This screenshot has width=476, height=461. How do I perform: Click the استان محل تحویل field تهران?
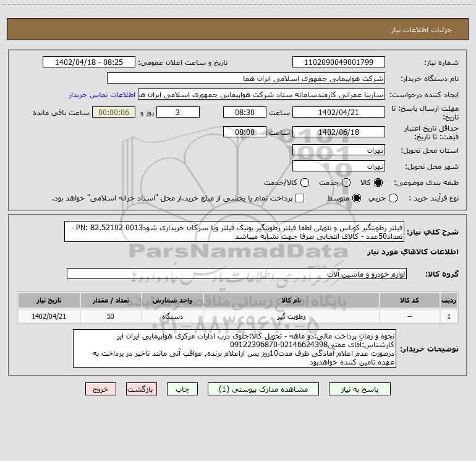pyautogui.click(x=339, y=150)
